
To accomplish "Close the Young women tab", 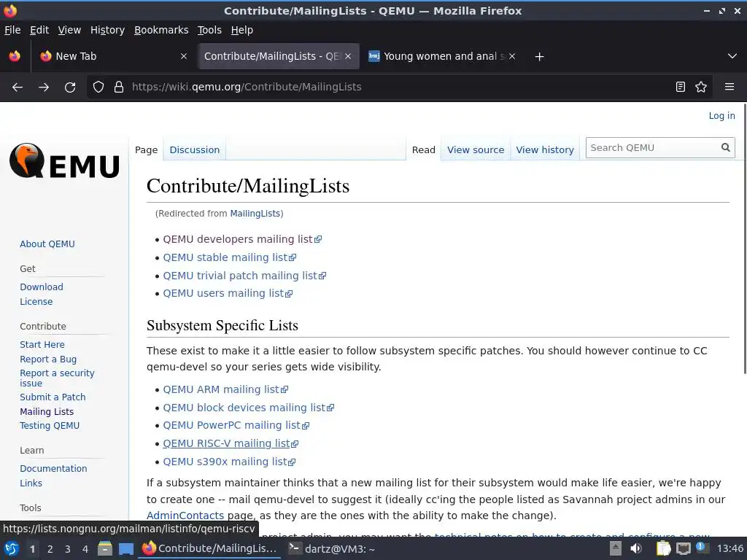I will click(x=512, y=56).
